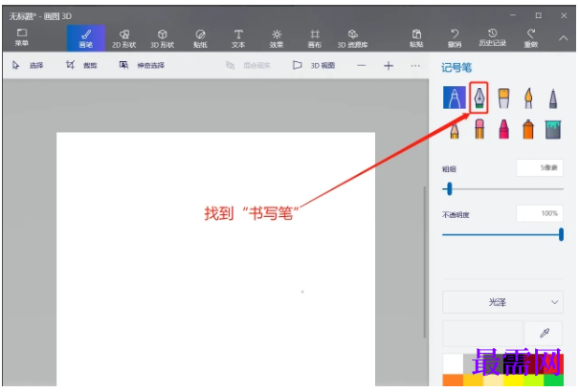Image resolution: width=579 pixels, height=392 pixels.
Task: Select the Brushes tab
Action: (x=86, y=38)
